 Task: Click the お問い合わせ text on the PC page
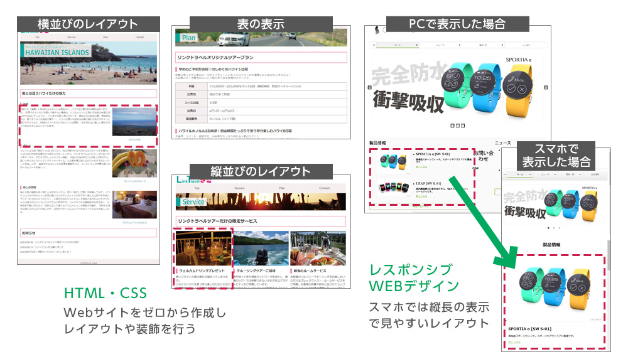coord(484,156)
